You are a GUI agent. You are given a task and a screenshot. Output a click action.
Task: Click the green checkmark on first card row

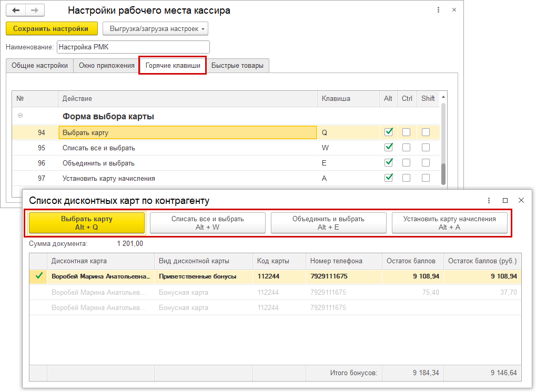pos(38,276)
